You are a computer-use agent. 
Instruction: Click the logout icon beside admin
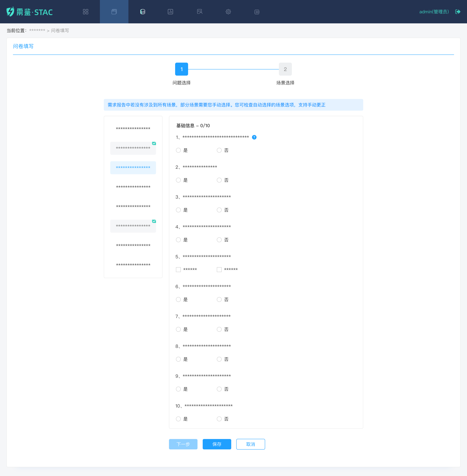457,12
